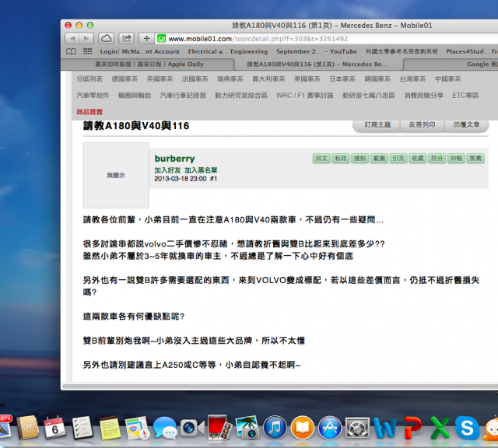Open Calendar icon in Dock
The width and height of the screenshot is (498, 448).
(x=54, y=427)
